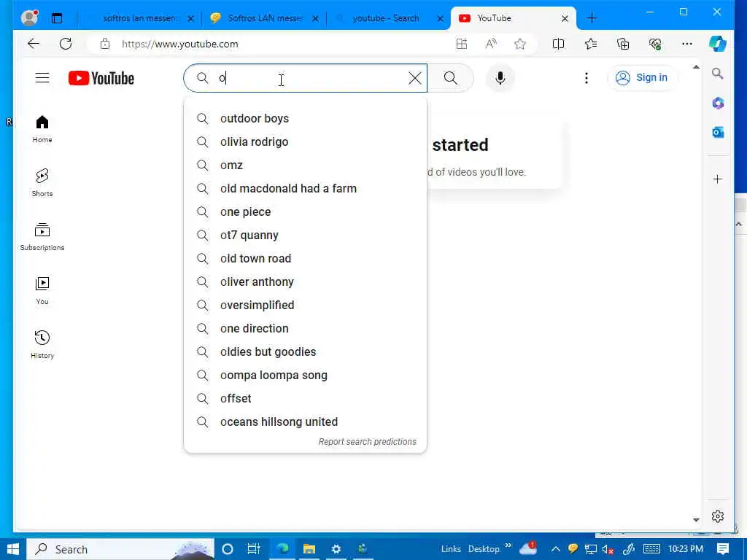Open Edge sidebar settings gear
This screenshot has width=747, height=560.
pos(718,516)
